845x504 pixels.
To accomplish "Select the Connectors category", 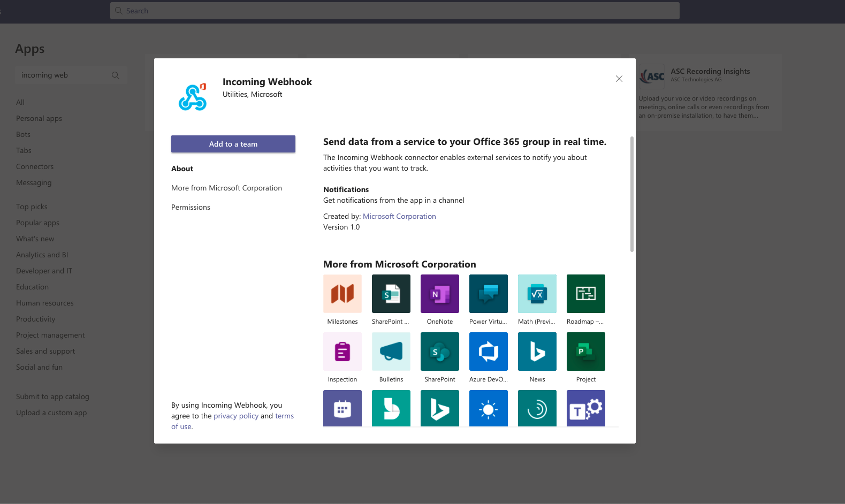I will coord(35,166).
